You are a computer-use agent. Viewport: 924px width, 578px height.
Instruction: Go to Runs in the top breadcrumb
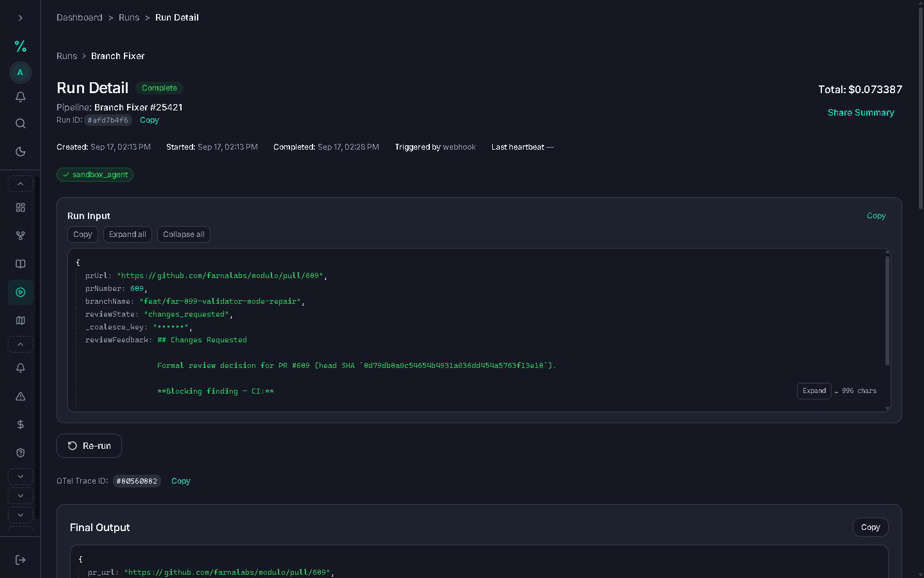pyautogui.click(x=129, y=17)
